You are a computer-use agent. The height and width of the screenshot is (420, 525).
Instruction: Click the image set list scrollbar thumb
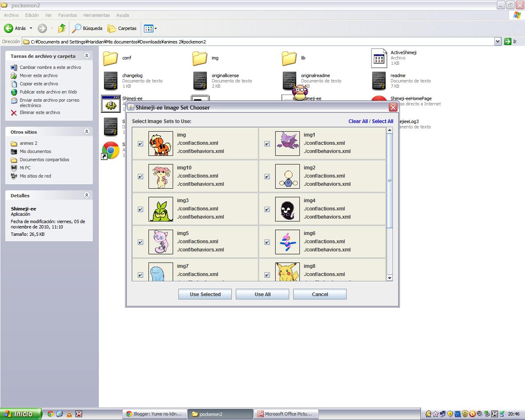390,180
